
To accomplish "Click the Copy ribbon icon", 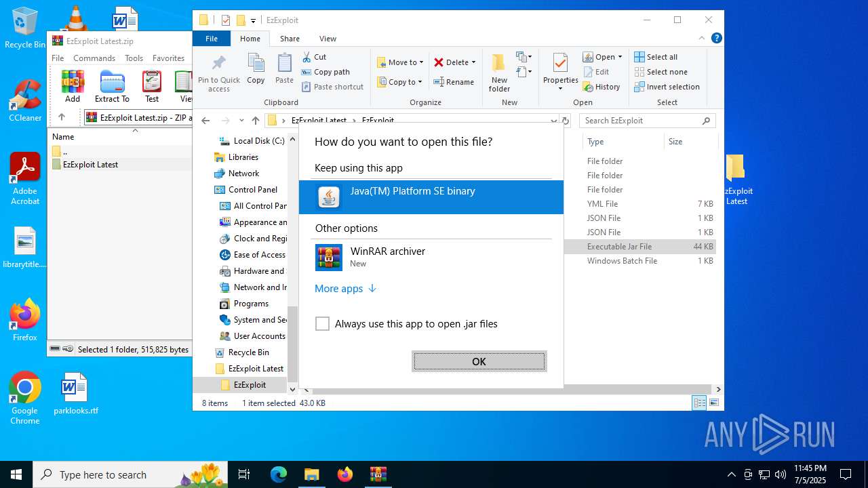I will click(256, 69).
